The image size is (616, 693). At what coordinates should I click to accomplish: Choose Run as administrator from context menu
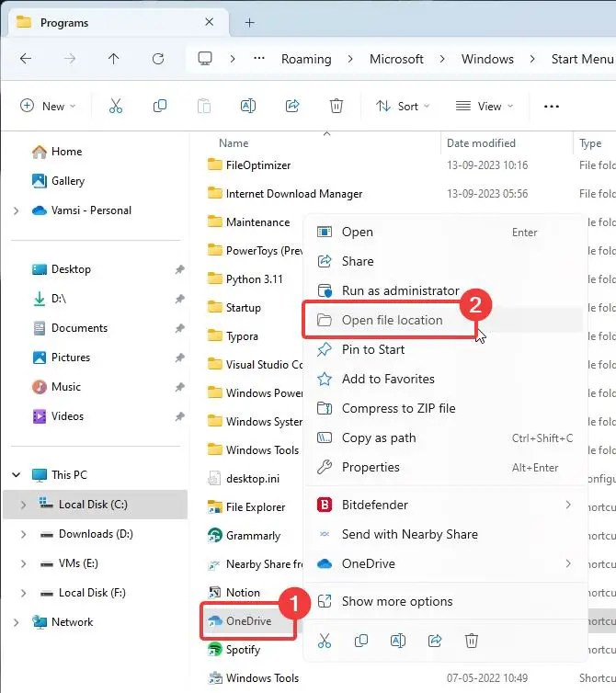(x=400, y=290)
